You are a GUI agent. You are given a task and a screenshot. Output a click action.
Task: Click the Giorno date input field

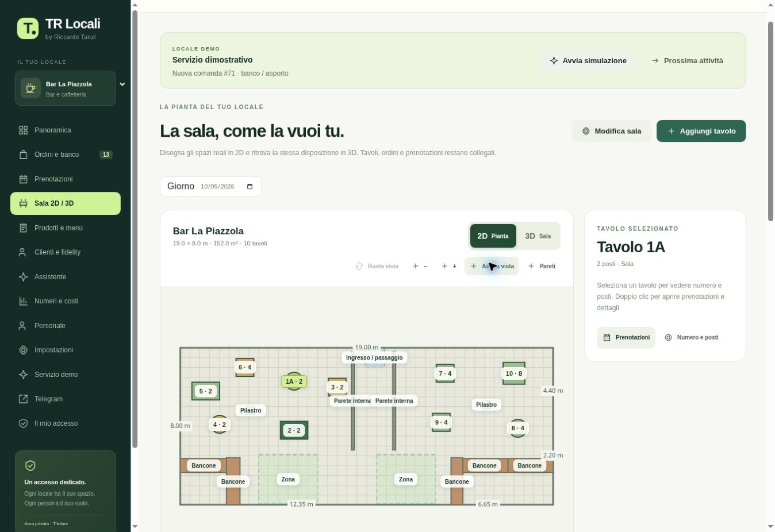210,186
